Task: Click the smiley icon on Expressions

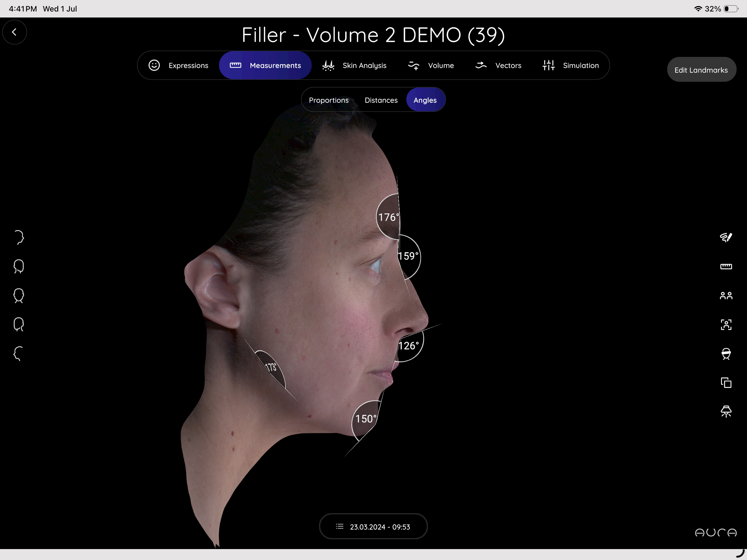Action: pyautogui.click(x=154, y=65)
